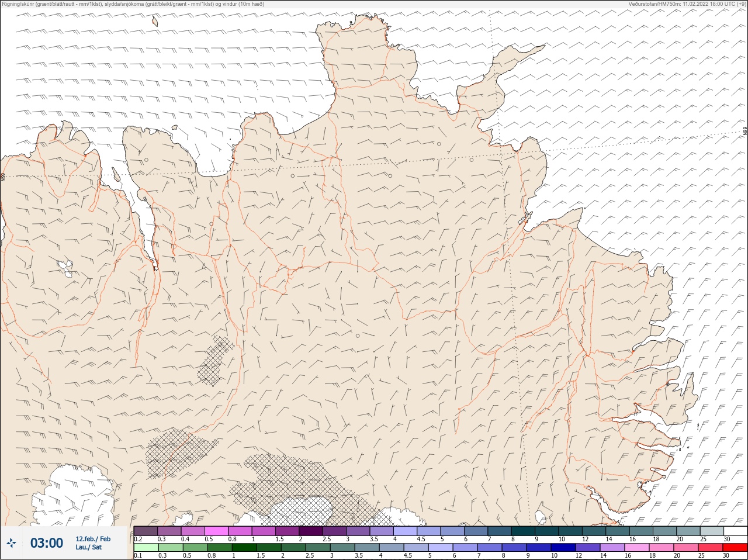The height and width of the screenshot is (560, 748).
Task: Select the light grey swatch between upper-row 25 and 30
Action: (712, 531)
